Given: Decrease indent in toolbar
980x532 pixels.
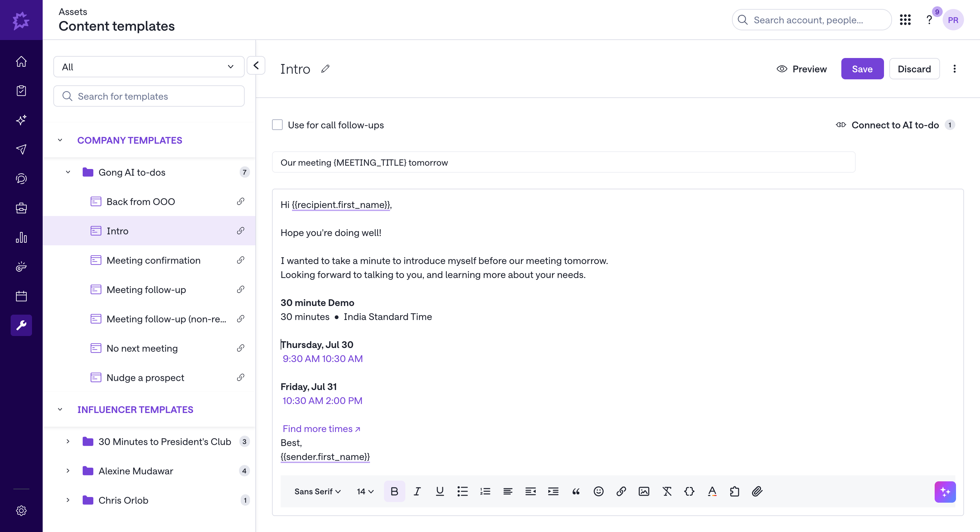Looking at the screenshot, I should pyautogui.click(x=531, y=491).
